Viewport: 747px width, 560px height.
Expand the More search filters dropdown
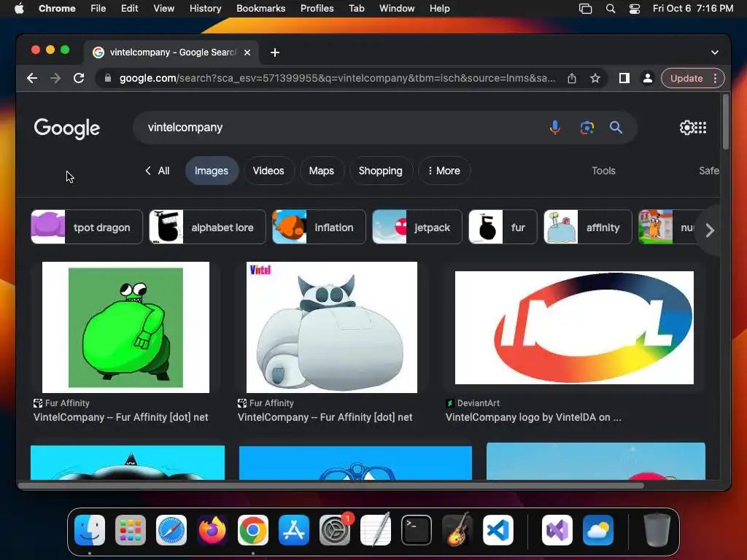click(x=444, y=171)
